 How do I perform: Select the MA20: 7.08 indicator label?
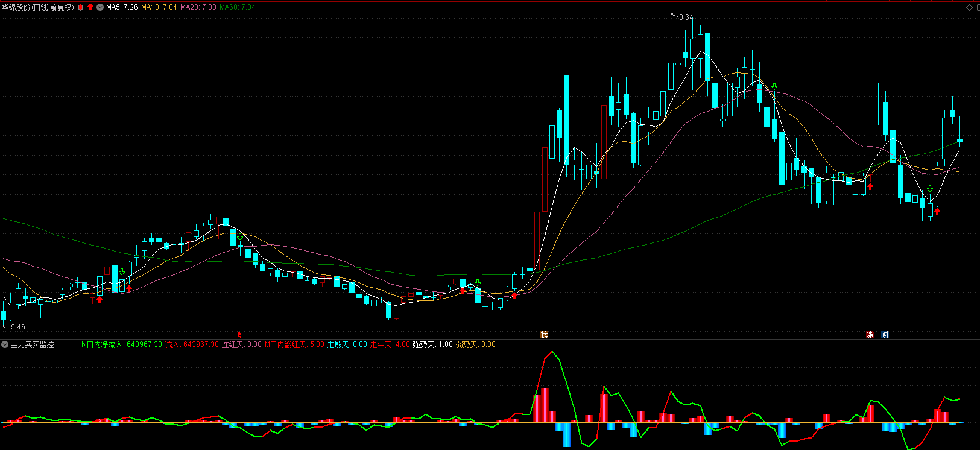(x=198, y=7)
